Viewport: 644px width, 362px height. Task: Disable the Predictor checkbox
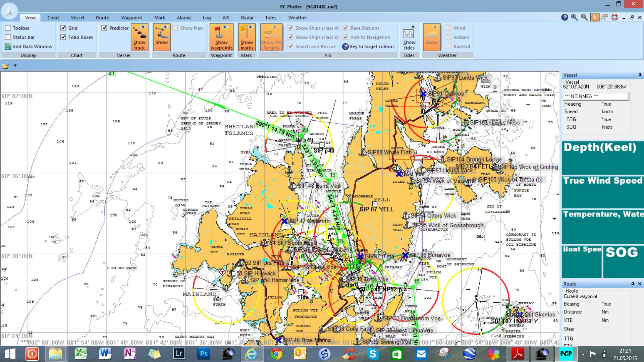[x=104, y=28]
